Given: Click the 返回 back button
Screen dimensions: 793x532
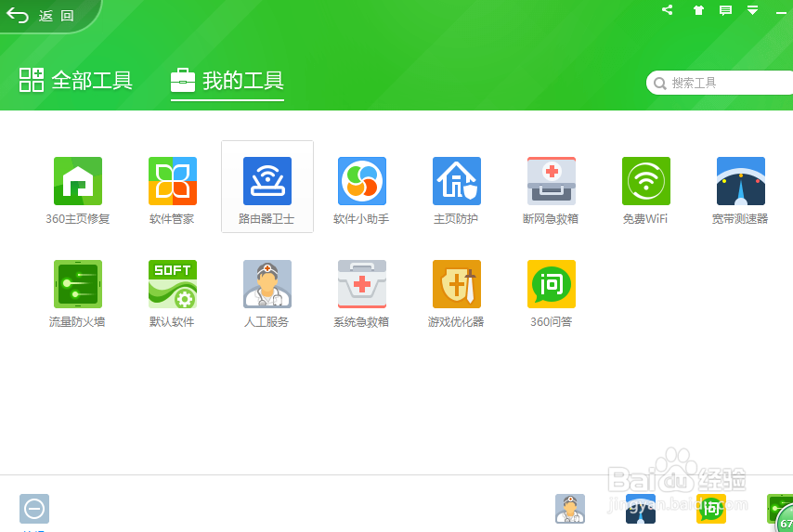Looking at the screenshot, I should [41, 16].
